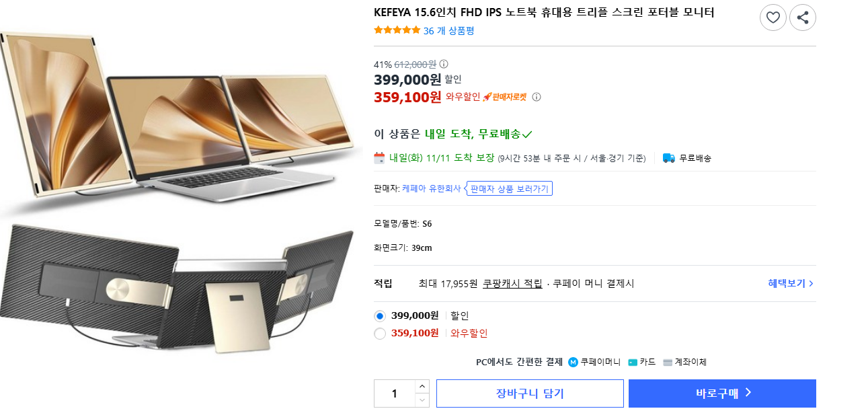Add item with 장바구니 담기 button
This screenshot has height=415, width=868.
[530, 393]
